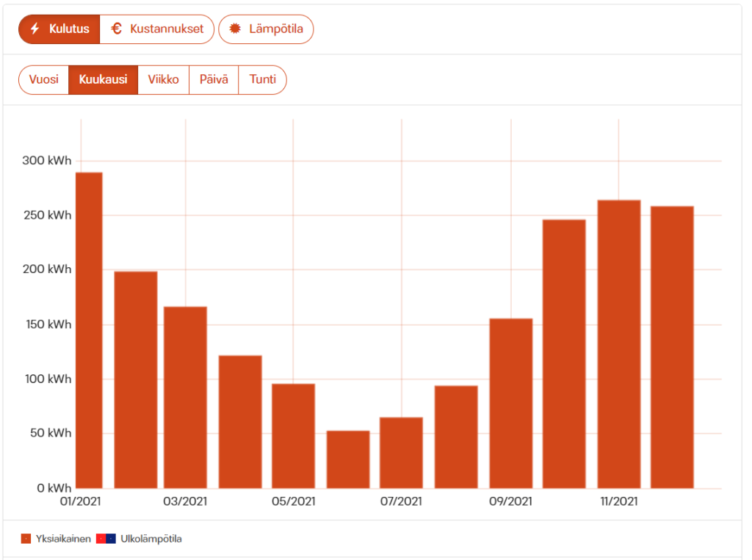Image resolution: width=752 pixels, height=560 pixels.
Task: Click the 05/2021 x-axis label
Action: pos(294,501)
